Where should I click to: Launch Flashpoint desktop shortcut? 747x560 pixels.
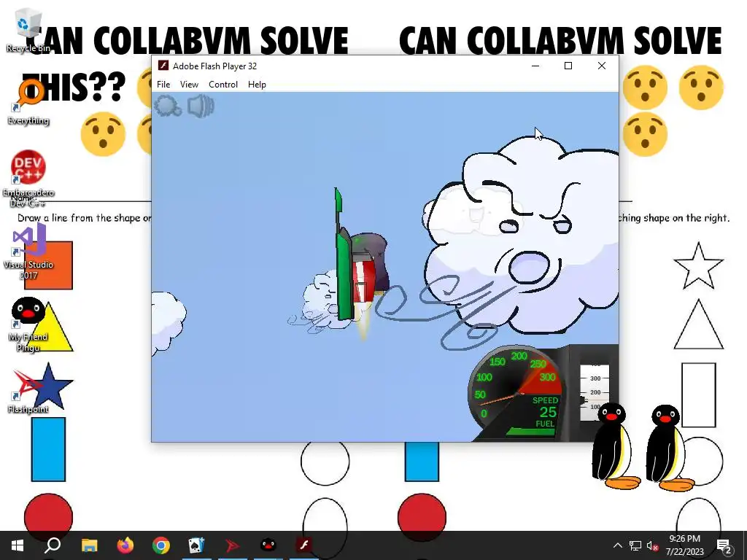pyautogui.click(x=28, y=392)
